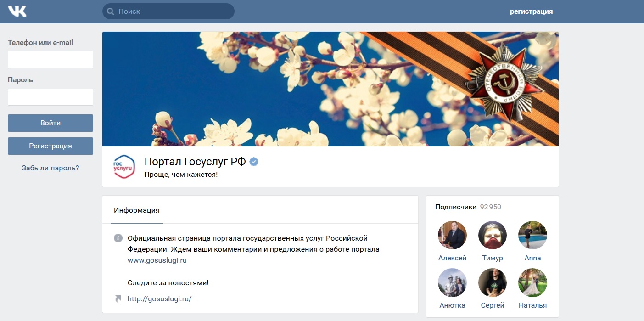Image resolution: width=644 pixels, height=321 pixels.
Task: Click the name Алексей under the avatar
Action: point(452,258)
